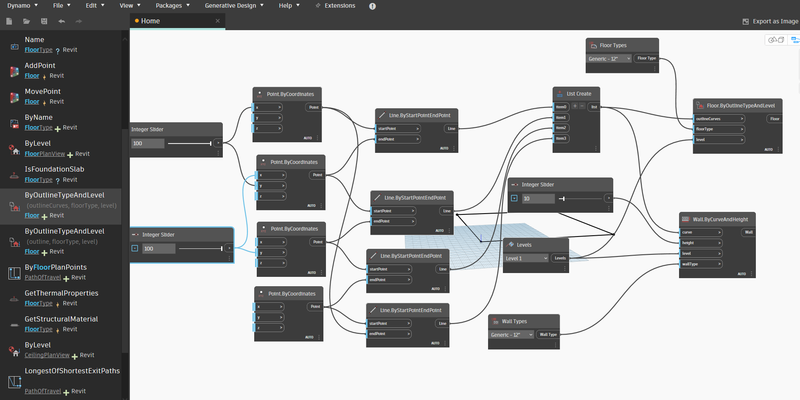This screenshot has width=800, height=400.
Task: Click value field 10 in Integer Slider
Action: (x=538, y=198)
